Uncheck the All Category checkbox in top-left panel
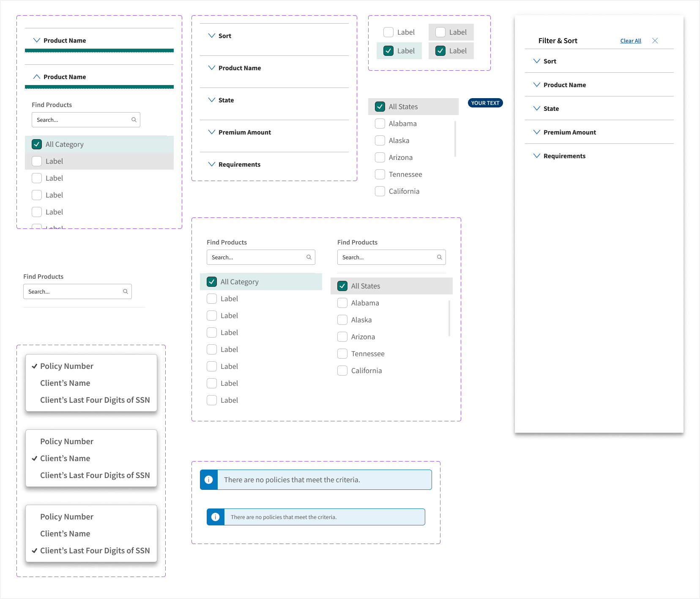The image size is (700, 599). pyautogui.click(x=37, y=144)
